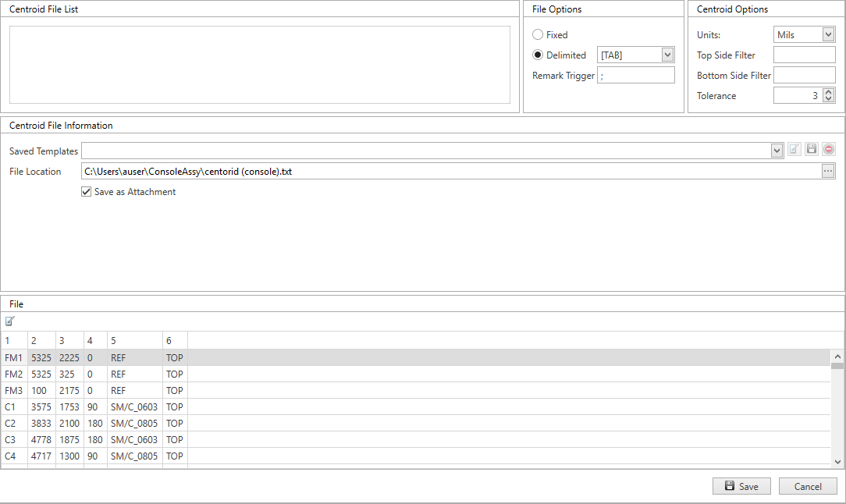
Task: Select the Delimited radio button
Action: pos(538,55)
